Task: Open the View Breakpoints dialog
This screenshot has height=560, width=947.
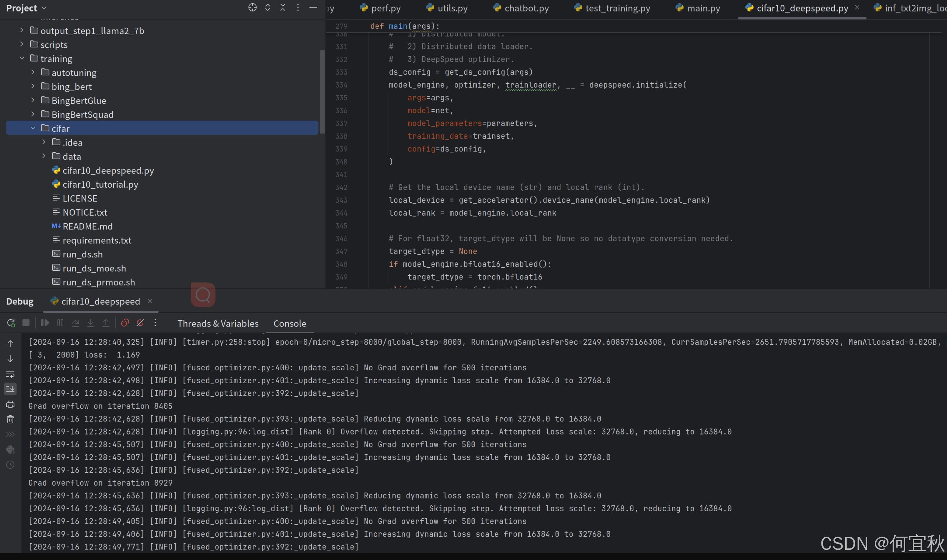Action: [x=125, y=323]
